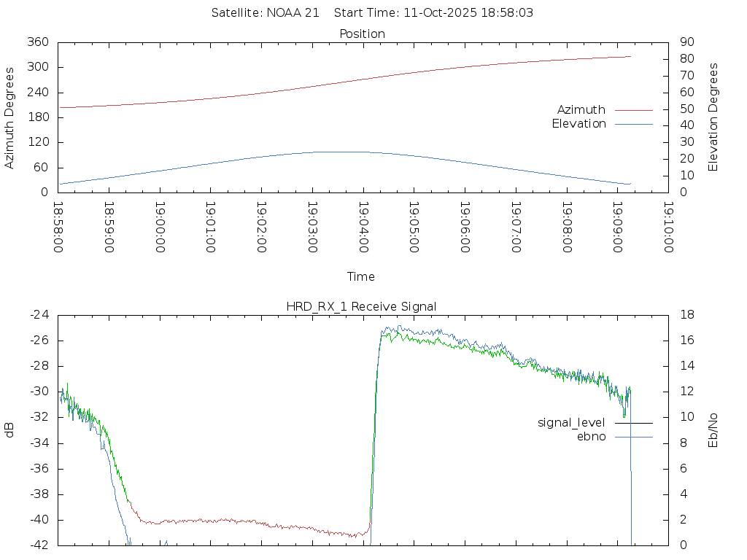
Task: Click the Azimuth legend line sample
Action: point(633,110)
